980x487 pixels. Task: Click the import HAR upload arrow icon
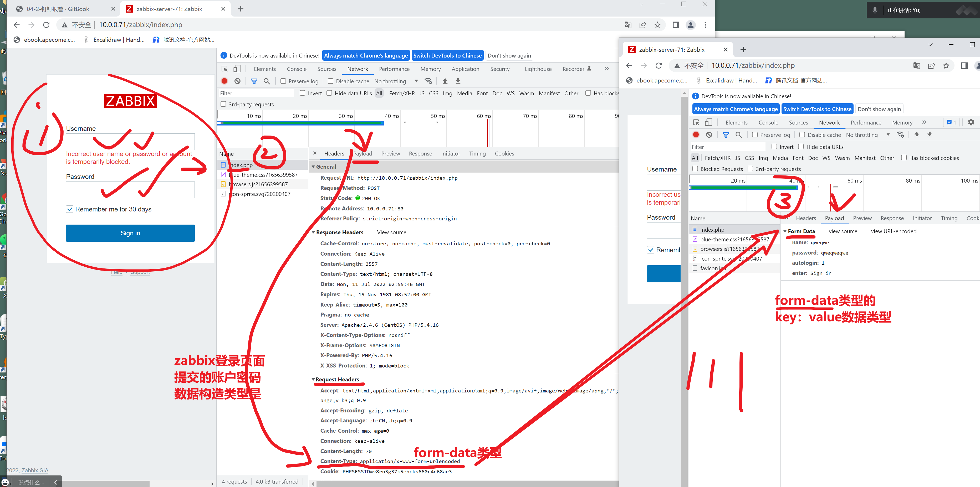445,81
